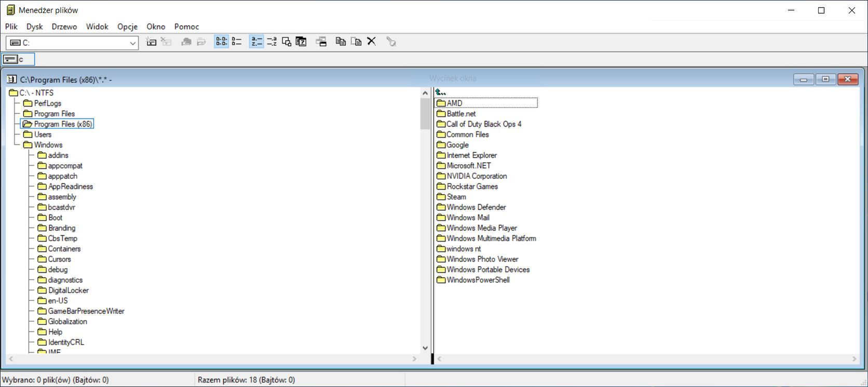Open the Drzewo menu
Image resolution: width=868 pixels, height=387 pixels.
[64, 26]
